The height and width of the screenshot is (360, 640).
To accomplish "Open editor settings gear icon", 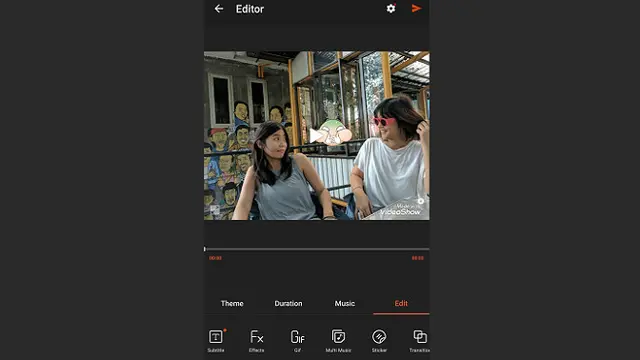I will click(391, 9).
